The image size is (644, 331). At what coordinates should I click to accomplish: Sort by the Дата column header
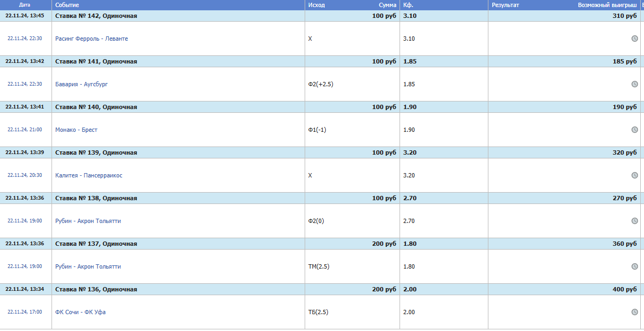[x=24, y=5]
